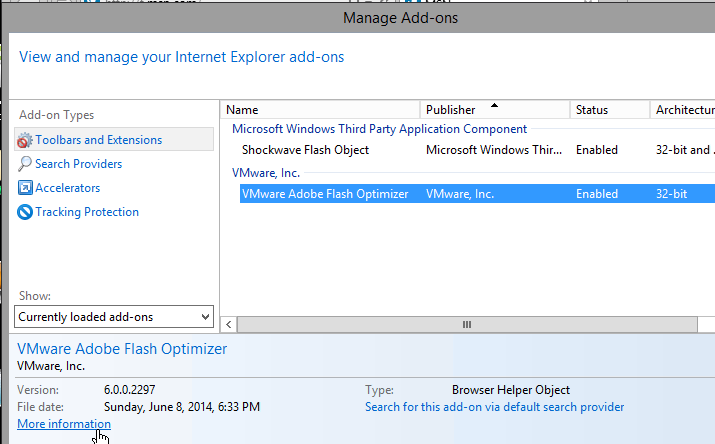Viewport: 715px width, 444px height.
Task: Select the Toolbars and Extensions gear icon
Action: point(25,140)
